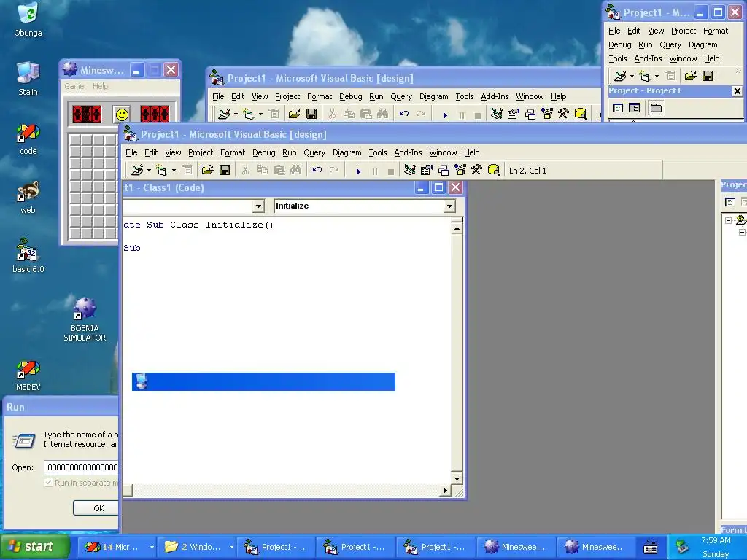Click View Code icon in top-right Project panel
The width and height of the screenshot is (747, 560).
[x=618, y=108]
